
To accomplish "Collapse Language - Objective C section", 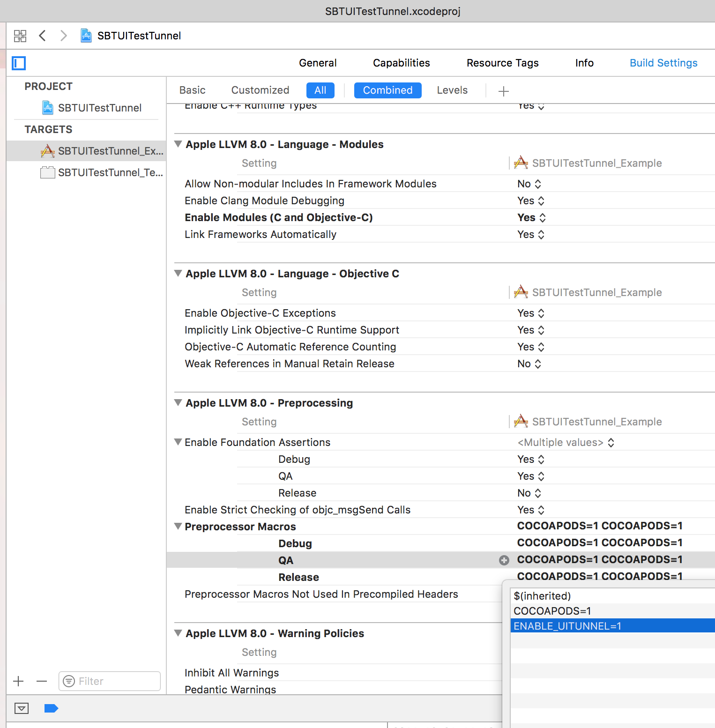I will point(178,273).
